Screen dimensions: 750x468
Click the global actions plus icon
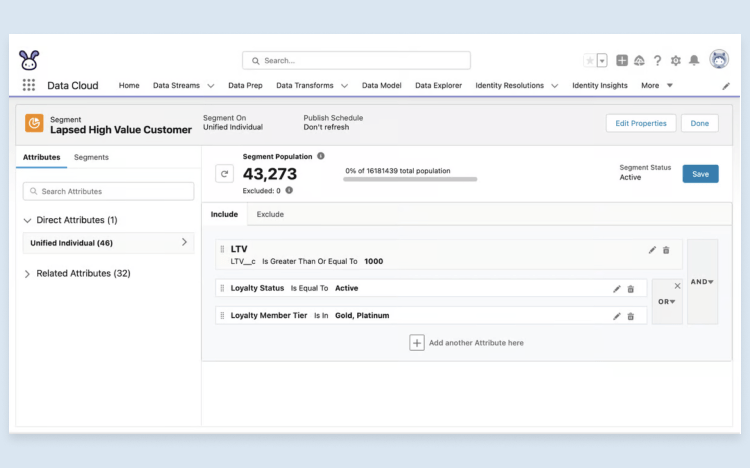coord(622,60)
